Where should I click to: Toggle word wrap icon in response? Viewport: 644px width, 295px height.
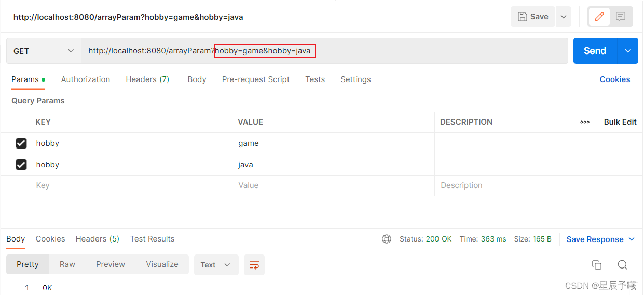tap(254, 265)
